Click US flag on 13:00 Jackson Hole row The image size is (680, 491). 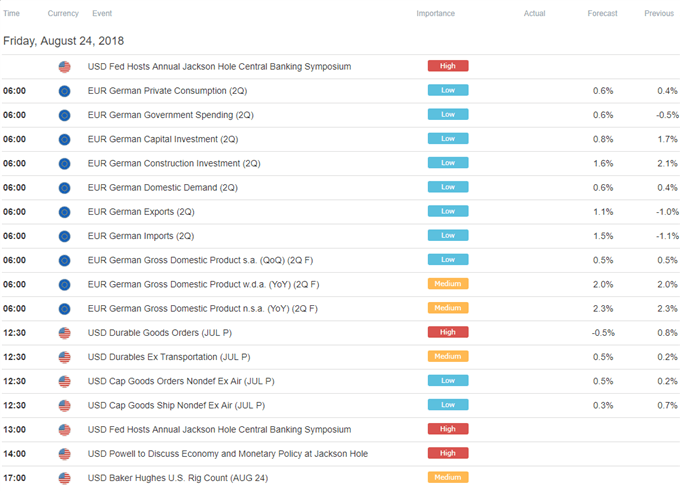[65, 430]
